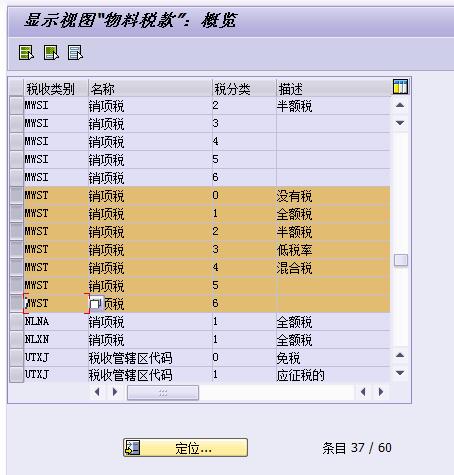Click the 低税率 description cell
This screenshot has height=475, width=454.
pyautogui.click(x=333, y=250)
